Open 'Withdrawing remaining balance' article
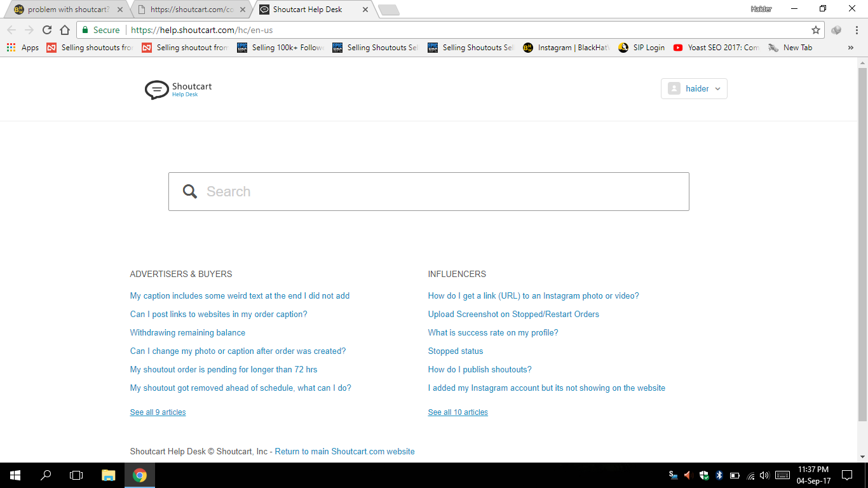 click(187, 333)
